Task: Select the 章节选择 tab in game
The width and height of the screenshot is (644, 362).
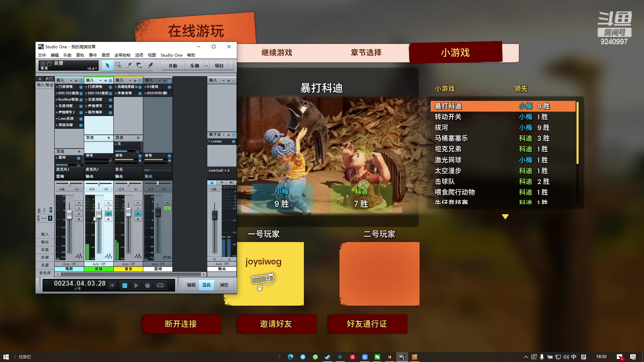Action: (366, 53)
